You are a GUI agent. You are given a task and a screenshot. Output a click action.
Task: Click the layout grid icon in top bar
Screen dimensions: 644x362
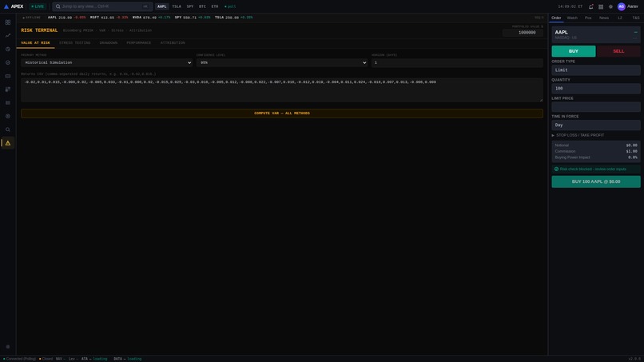coord(601,6)
